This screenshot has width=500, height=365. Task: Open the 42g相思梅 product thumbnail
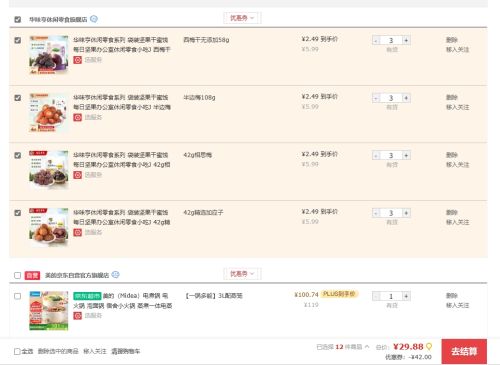pos(49,170)
